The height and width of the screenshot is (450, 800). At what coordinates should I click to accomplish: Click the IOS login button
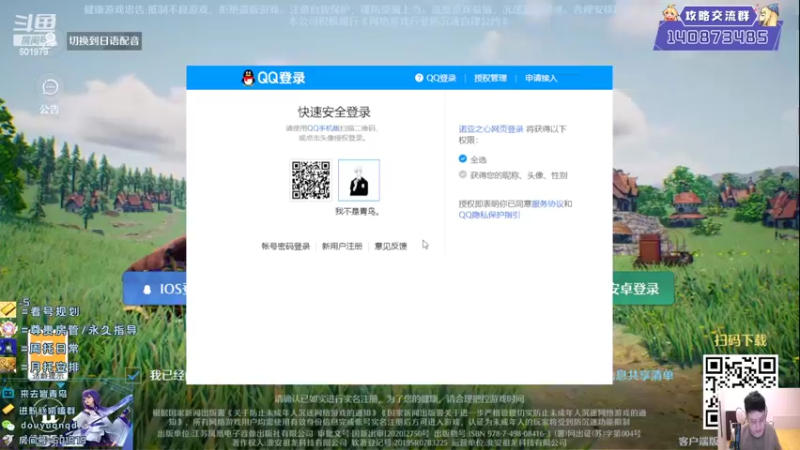(x=155, y=289)
